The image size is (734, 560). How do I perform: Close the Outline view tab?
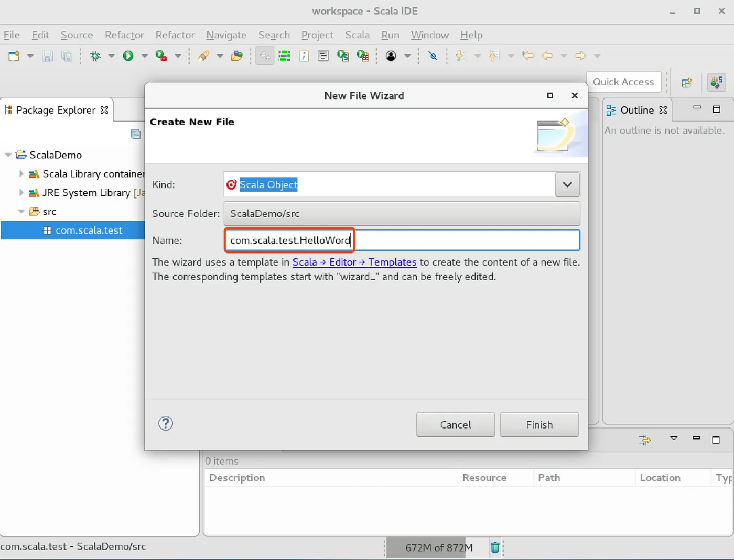[663, 110]
